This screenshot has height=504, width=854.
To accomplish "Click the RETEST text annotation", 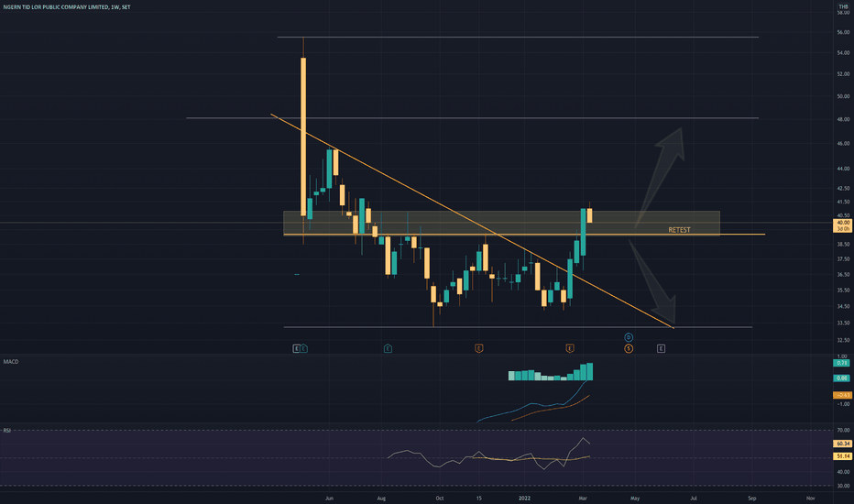I will 679,230.
